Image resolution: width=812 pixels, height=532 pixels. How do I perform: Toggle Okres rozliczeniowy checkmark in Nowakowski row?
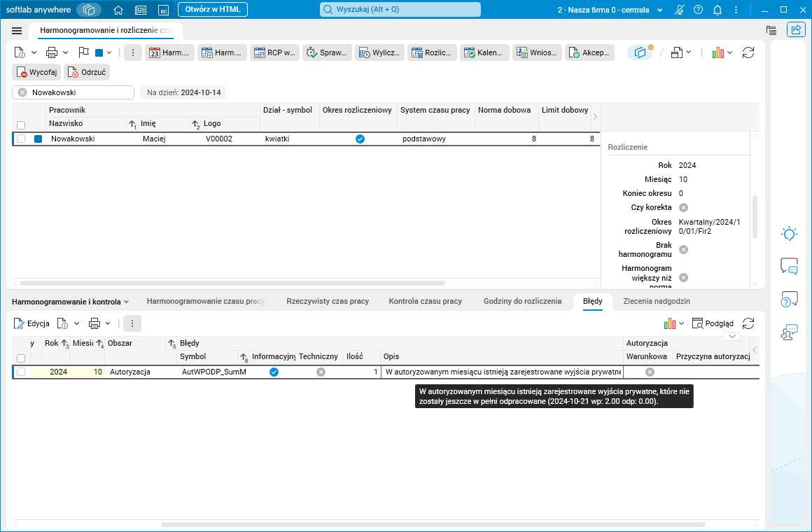pos(360,139)
